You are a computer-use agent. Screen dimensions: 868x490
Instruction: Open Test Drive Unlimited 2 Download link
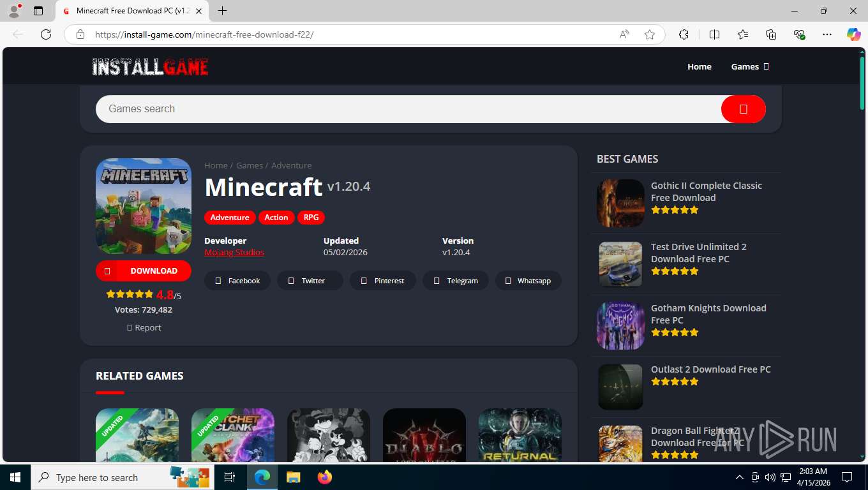(699, 253)
